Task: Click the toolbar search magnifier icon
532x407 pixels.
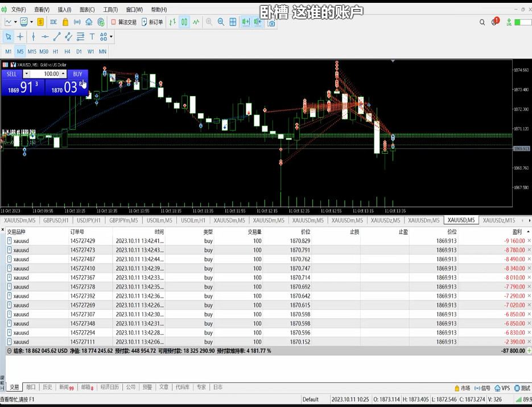Action: [x=482, y=22]
